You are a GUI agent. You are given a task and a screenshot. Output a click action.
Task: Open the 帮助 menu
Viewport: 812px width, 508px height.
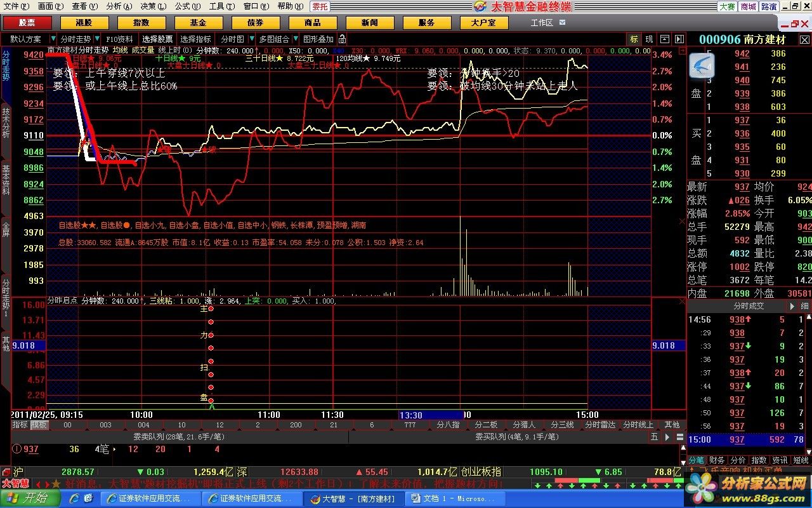289,6
